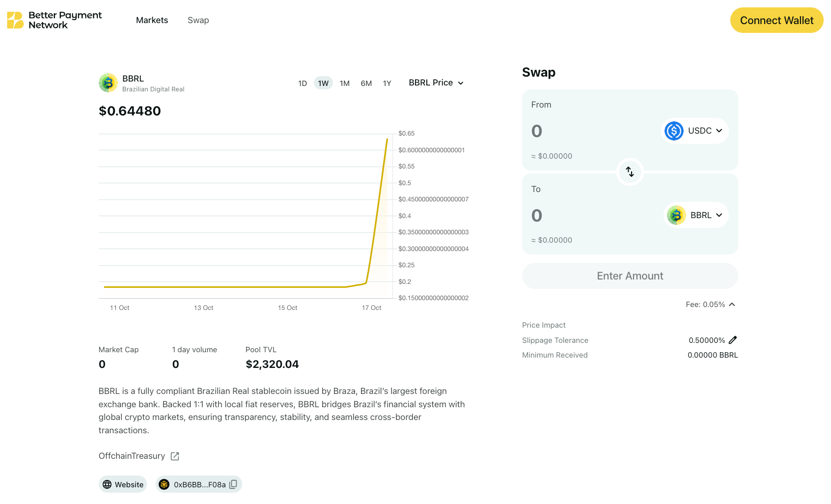Go to the Markets page
The width and height of the screenshot is (831, 504).
click(x=152, y=20)
